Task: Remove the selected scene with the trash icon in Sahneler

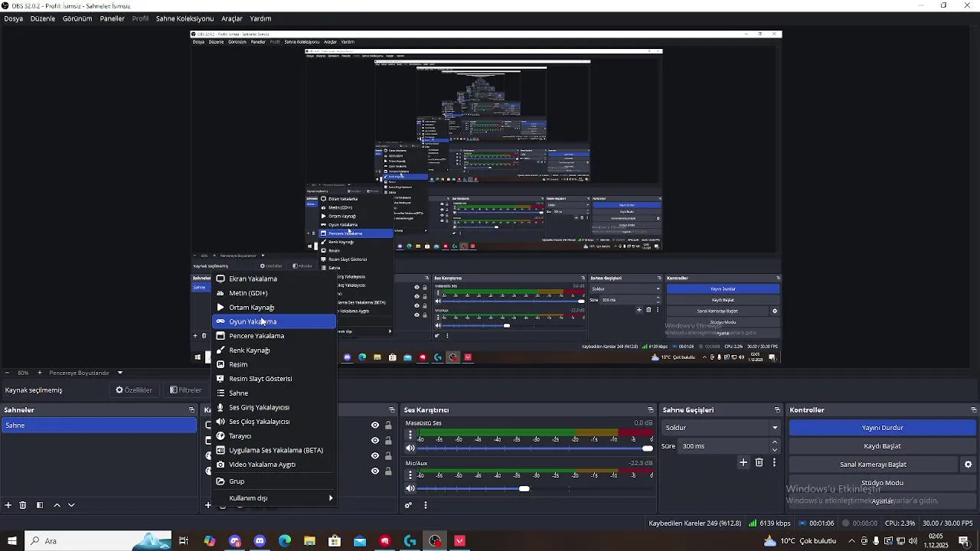Action: (23, 505)
